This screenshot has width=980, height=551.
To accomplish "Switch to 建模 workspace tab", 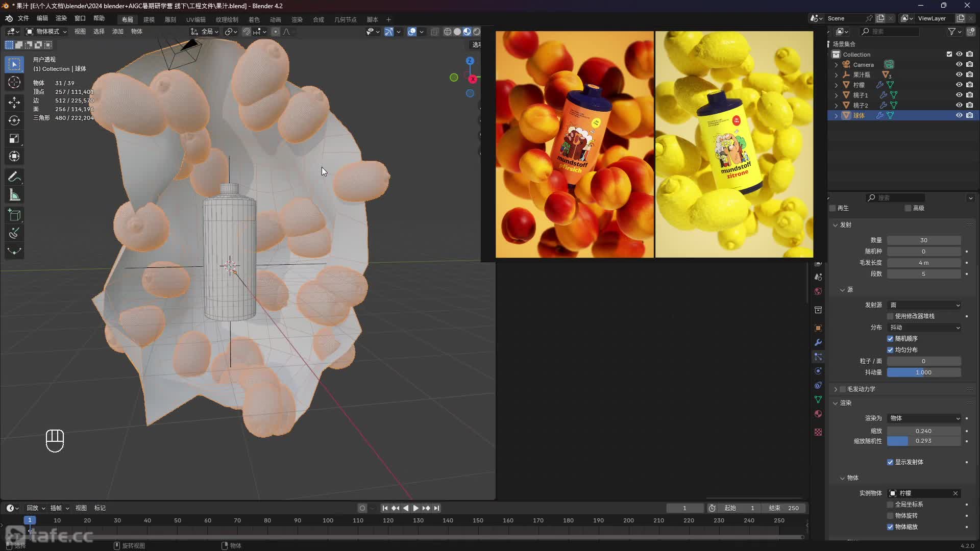I will pos(149,19).
